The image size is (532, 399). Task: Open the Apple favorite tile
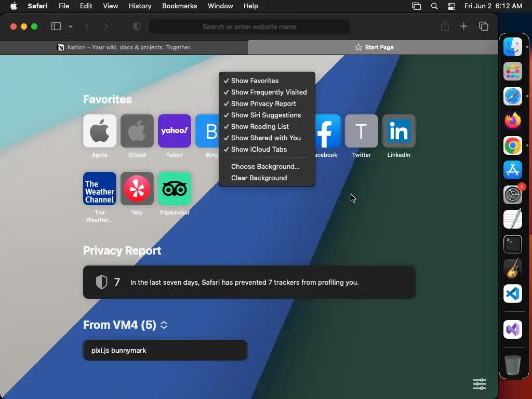pos(99,131)
